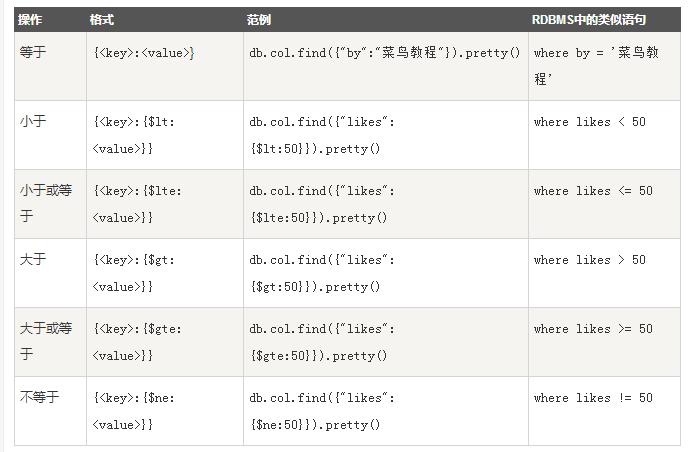Select the 小于或等于 operation cell
690x452 pixels.
click(50, 204)
